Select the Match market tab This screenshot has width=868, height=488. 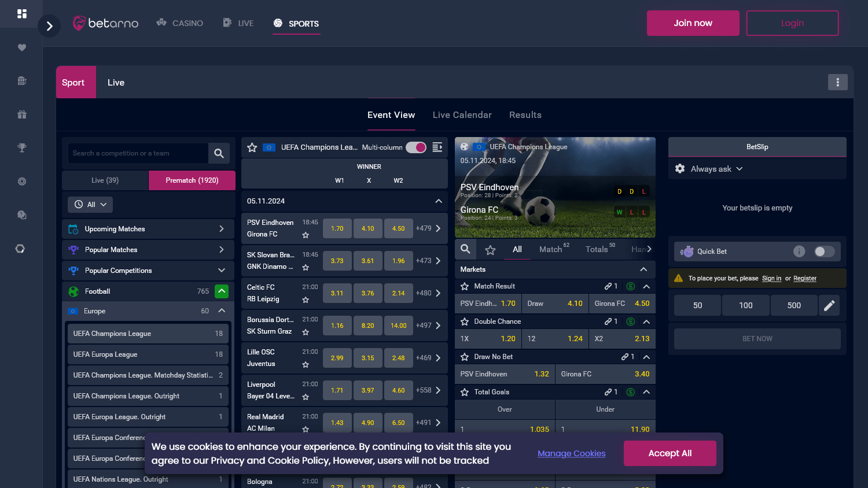pos(554,249)
